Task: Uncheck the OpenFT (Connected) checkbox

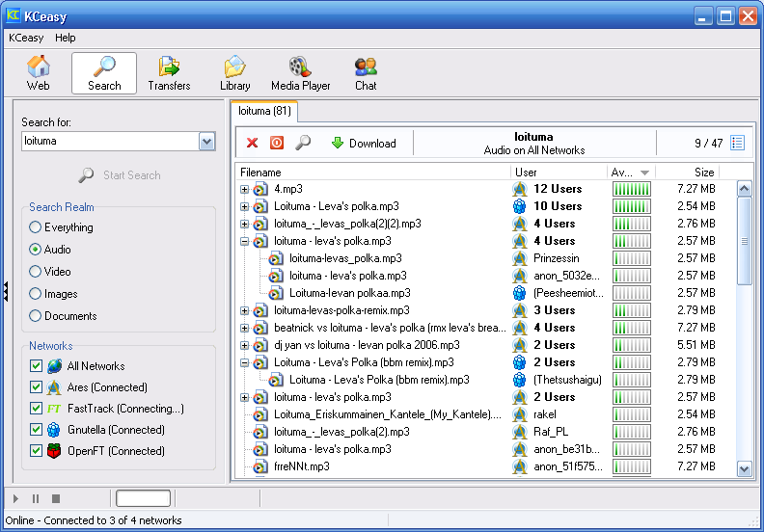Action: click(x=36, y=451)
